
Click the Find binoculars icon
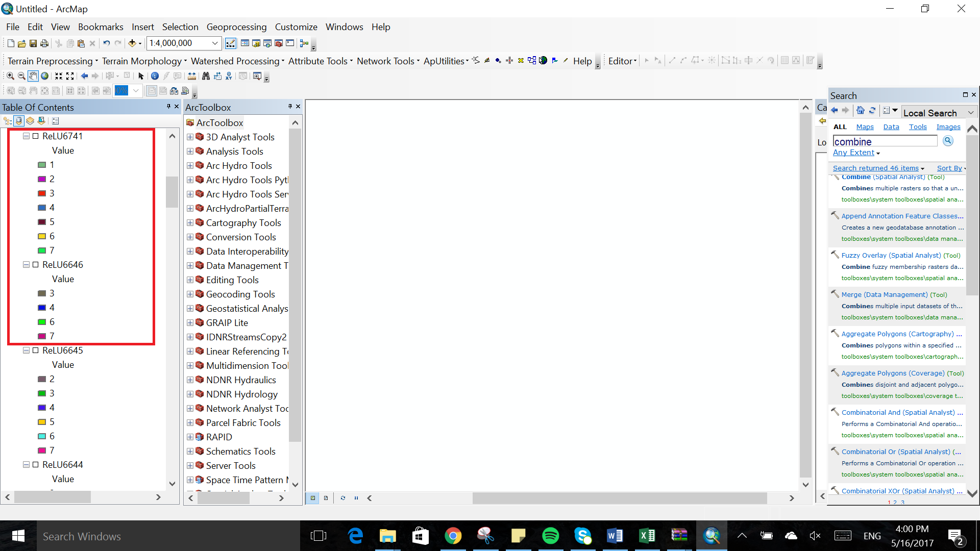pos(206,76)
